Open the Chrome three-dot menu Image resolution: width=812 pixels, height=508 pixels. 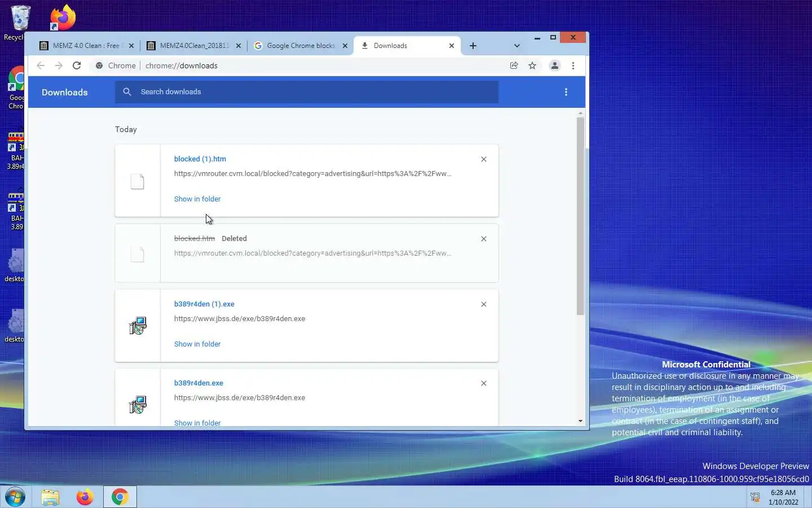coord(573,65)
